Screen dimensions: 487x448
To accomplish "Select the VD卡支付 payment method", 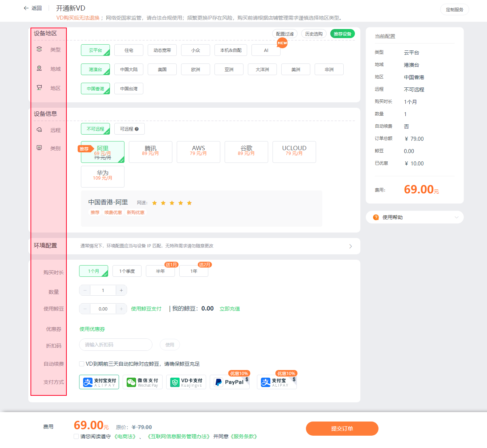I will [186, 382].
